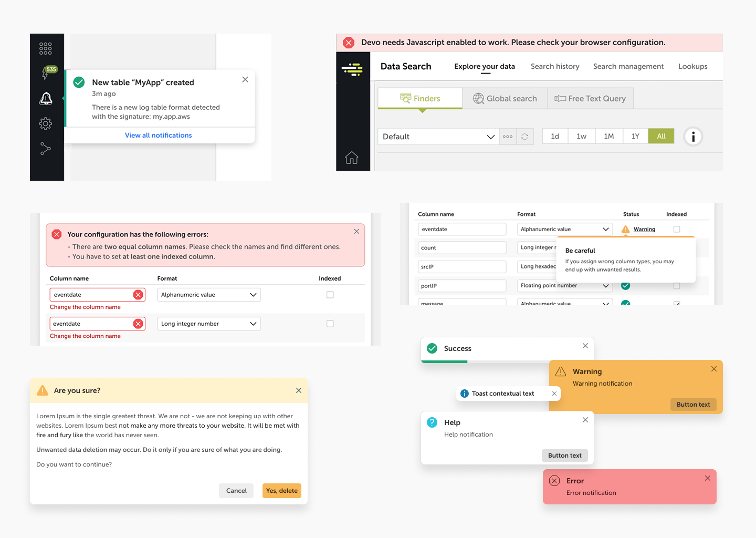Switch to the Global search tab
Screen dimensions: 756x538
tap(505, 98)
